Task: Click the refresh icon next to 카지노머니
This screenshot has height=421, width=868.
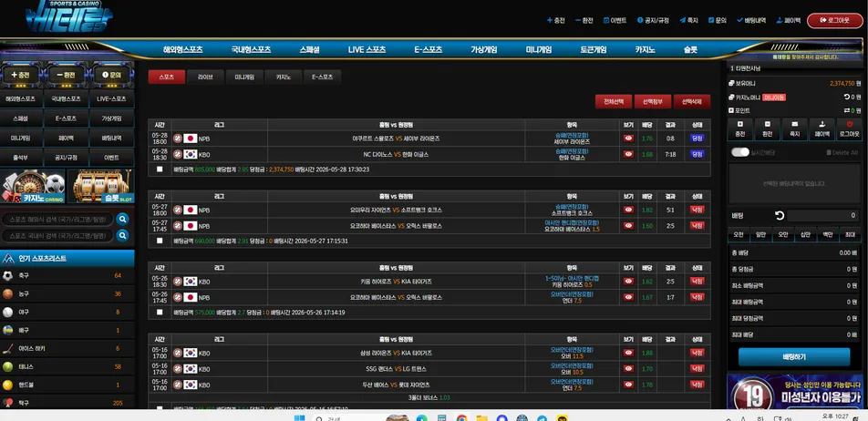Action: [846, 97]
